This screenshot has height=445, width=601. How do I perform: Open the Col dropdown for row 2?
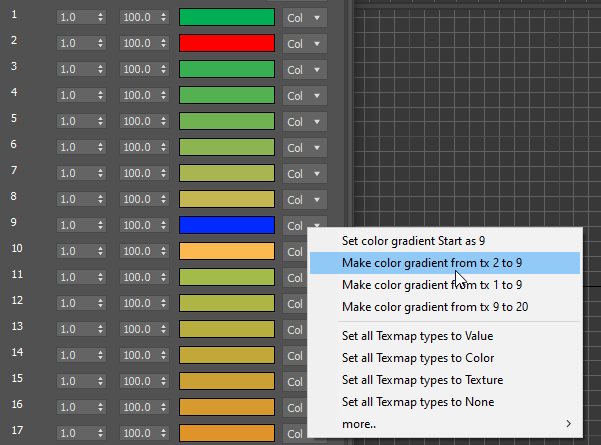[304, 44]
